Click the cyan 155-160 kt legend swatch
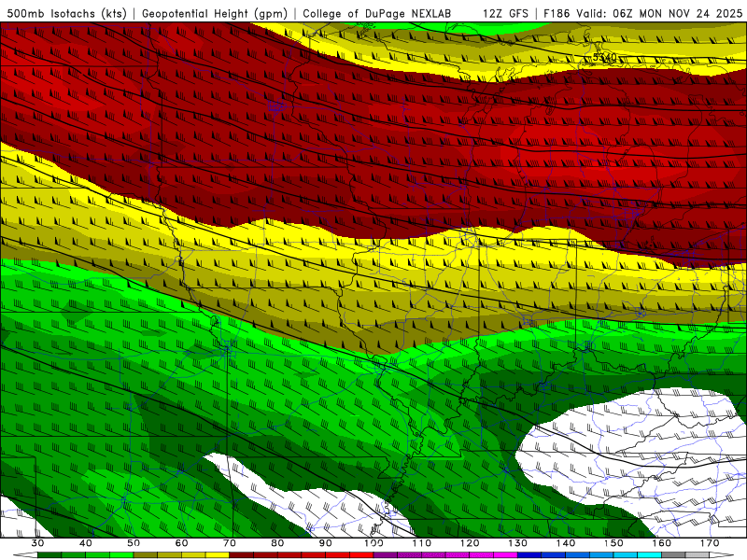 click(649, 555)
